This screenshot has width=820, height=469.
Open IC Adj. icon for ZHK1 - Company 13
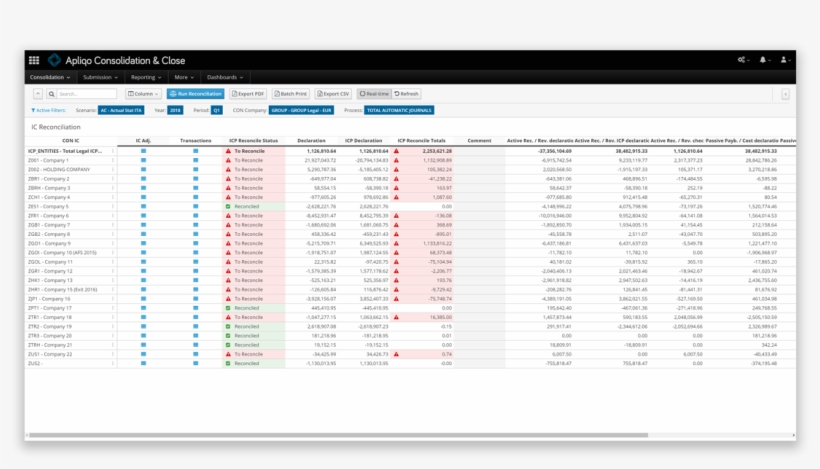143,280
